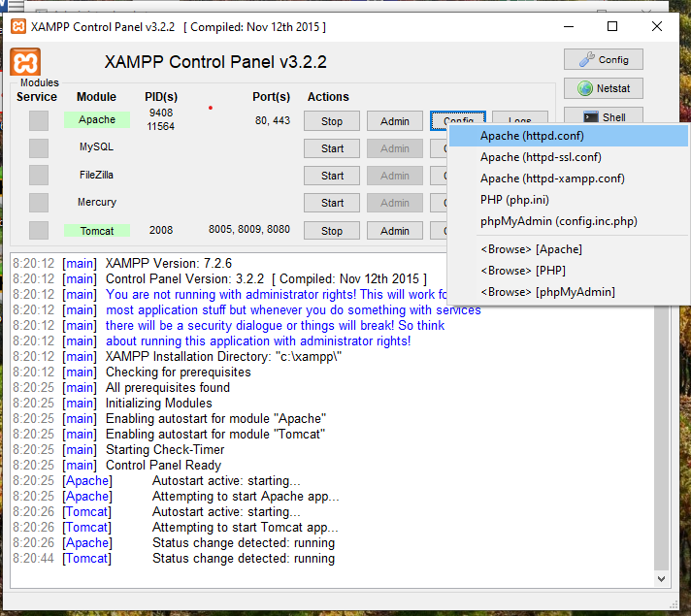This screenshot has width=691, height=616.
Task: Toggle the Tomcat service checkbox
Action: pos(39,231)
